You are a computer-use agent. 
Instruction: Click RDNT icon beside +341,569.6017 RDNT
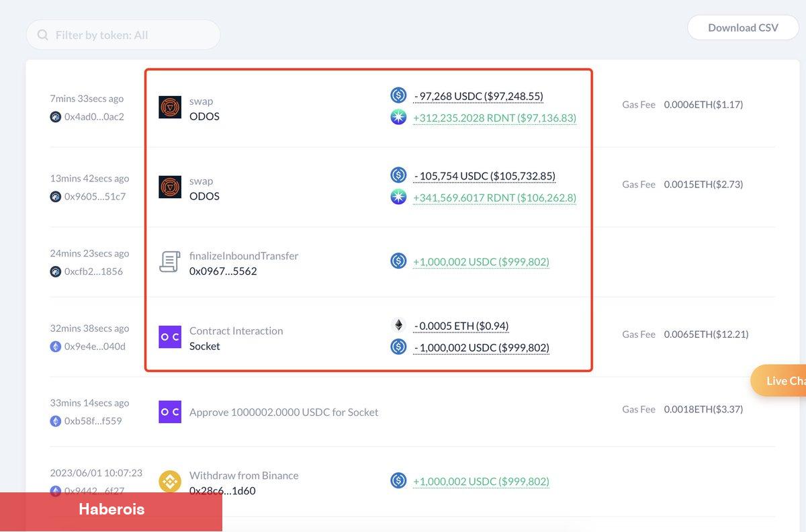point(398,197)
